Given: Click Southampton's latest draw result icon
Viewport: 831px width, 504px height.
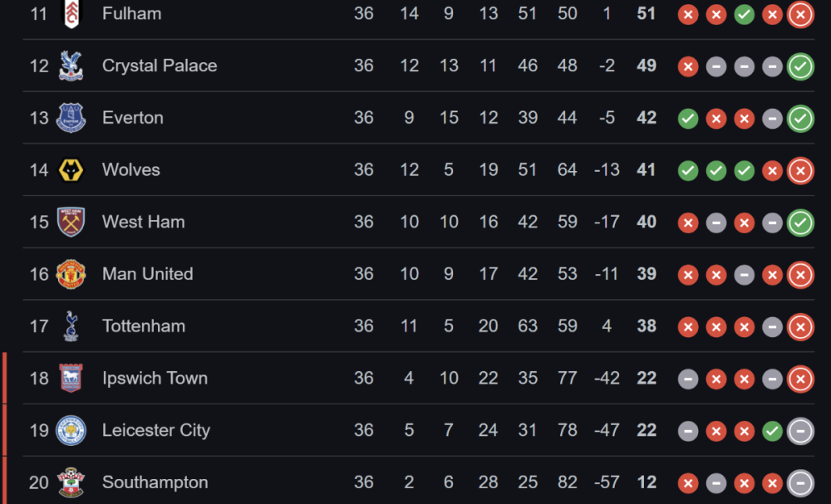Looking at the screenshot, I should (800, 482).
